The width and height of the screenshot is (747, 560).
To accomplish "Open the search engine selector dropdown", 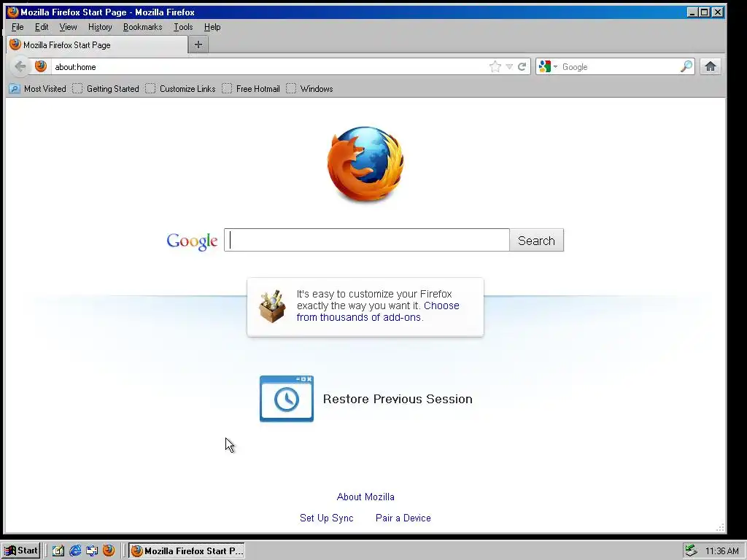I will 548,66.
